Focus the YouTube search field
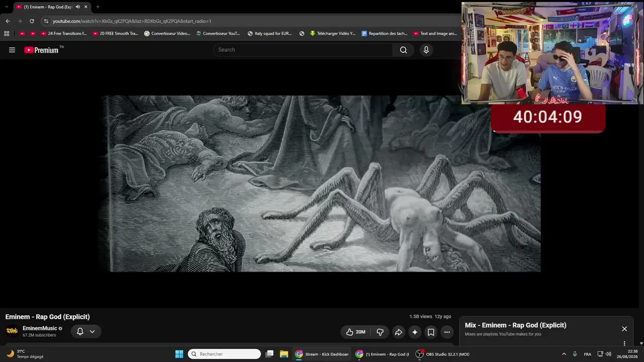This screenshot has height=362, width=644. pyautogui.click(x=303, y=50)
